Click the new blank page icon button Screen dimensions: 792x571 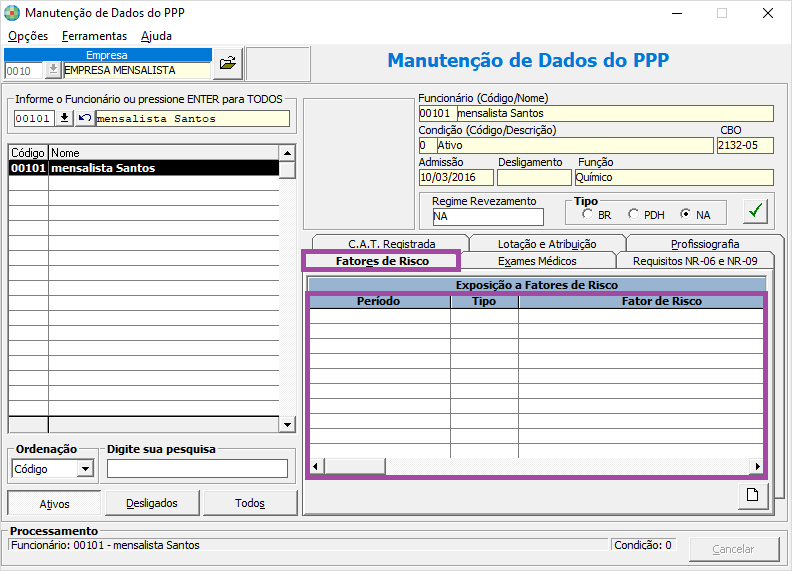coord(753,495)
